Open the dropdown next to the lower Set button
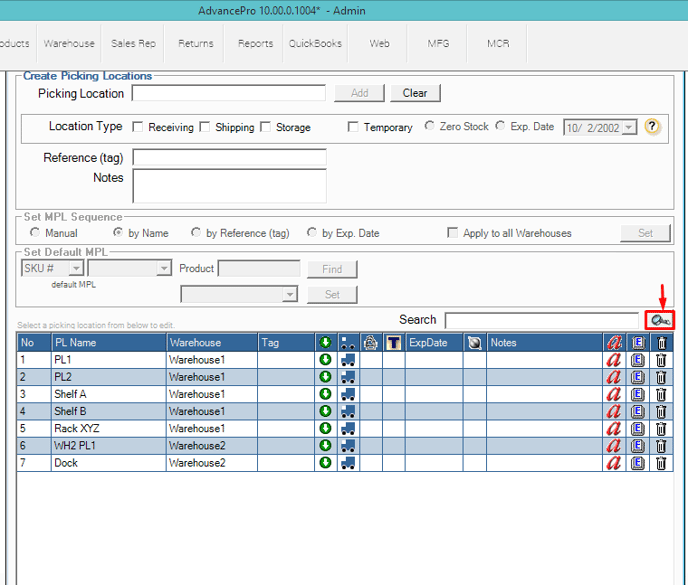The height and width of the screenshot is (585, 688). (290, 295)
